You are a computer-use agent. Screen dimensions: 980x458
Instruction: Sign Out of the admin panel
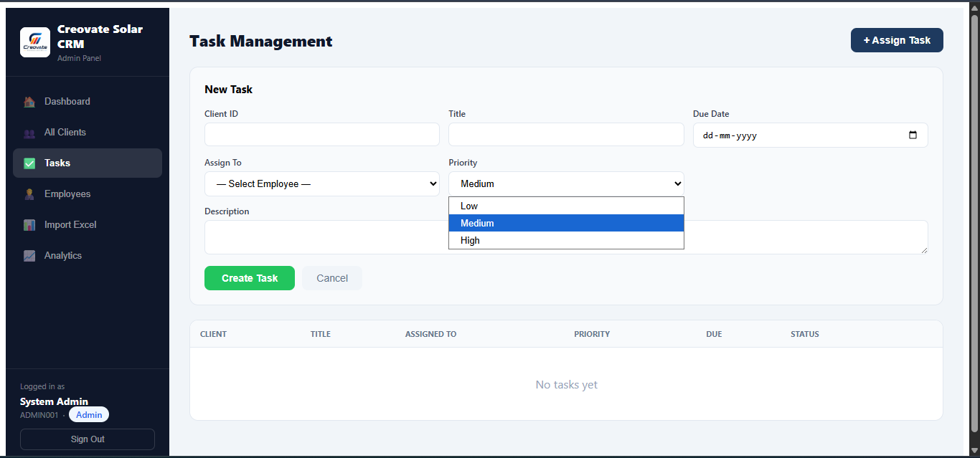pos(88,439)
